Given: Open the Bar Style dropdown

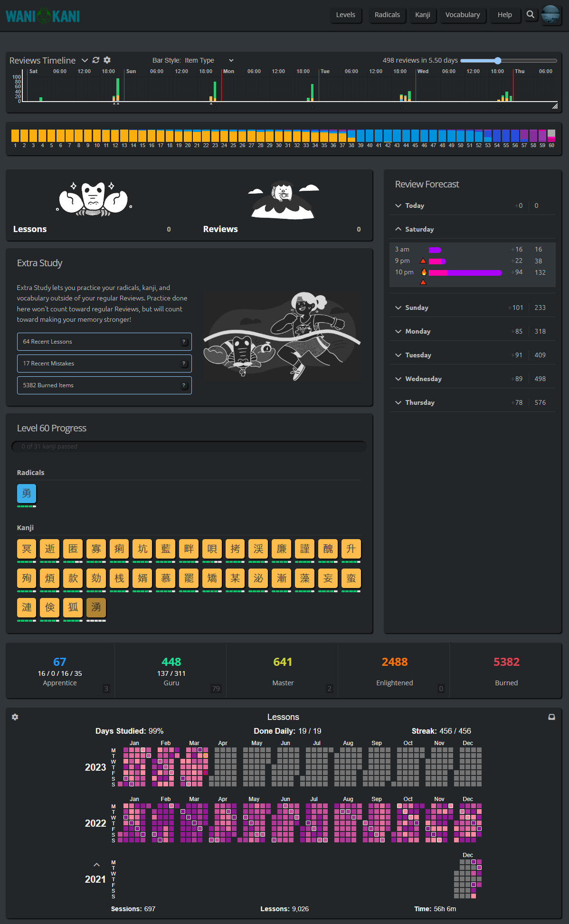Looking at the screenshot, I should coord(209,60).
